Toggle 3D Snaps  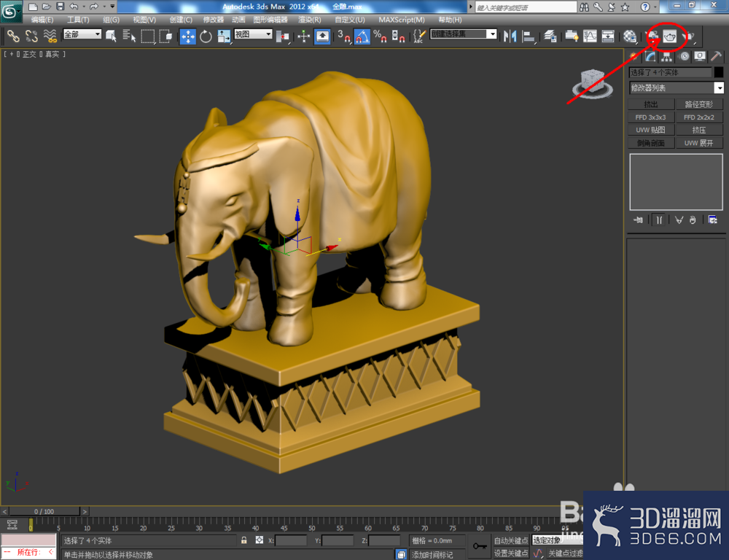pos(343,36)
